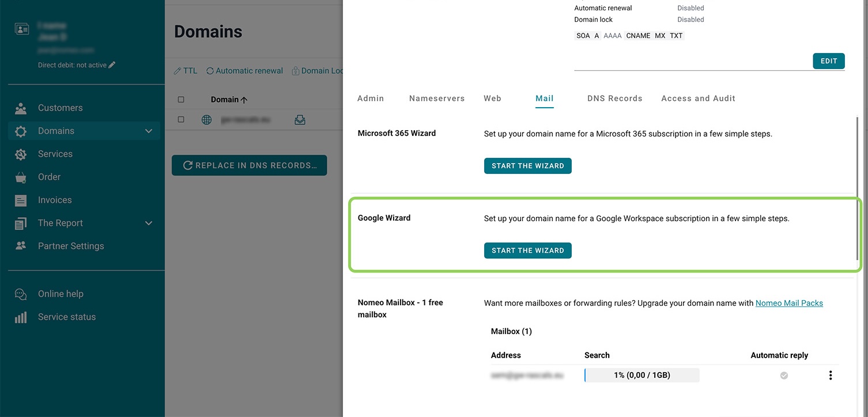Start the Google Workspace wizard
Screen dimensions: 868x417
(528, 251)
